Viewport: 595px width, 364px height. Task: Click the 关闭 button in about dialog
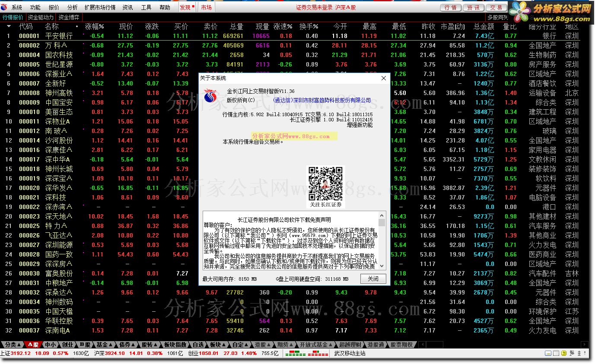(373, 279)
